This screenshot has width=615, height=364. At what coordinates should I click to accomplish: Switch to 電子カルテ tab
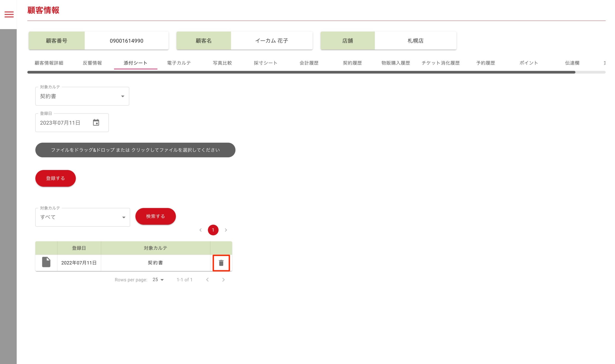[x=179, y=63]
